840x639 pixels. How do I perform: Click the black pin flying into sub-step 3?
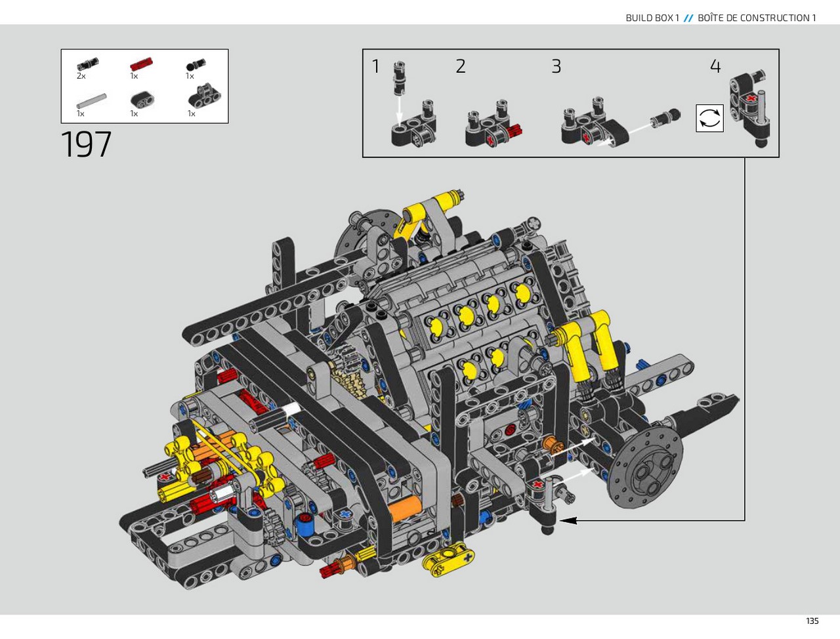click(x=666, y=119)
